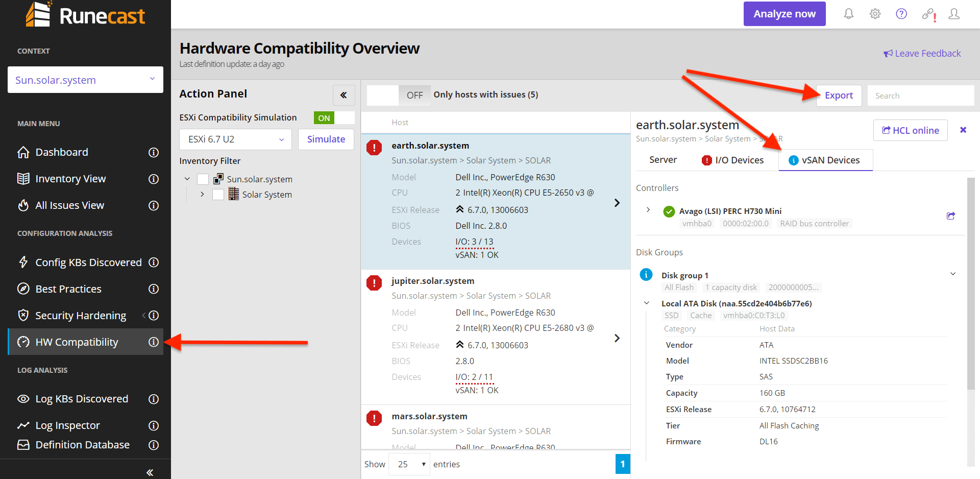This screenshot has height=479, width=980.
Task: Close the earth.solar.system details panel
Action: point(963,130)
